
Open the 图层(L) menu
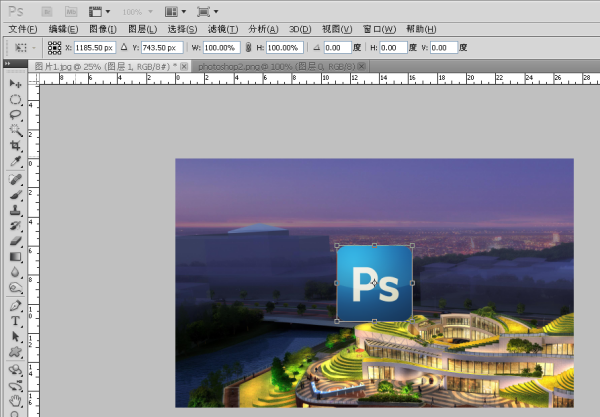(142, 29)
